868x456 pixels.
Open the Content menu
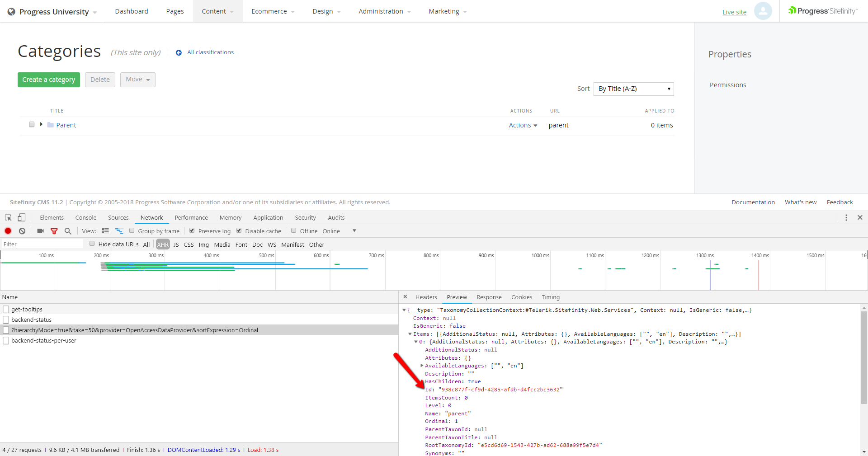coord(218,11)
